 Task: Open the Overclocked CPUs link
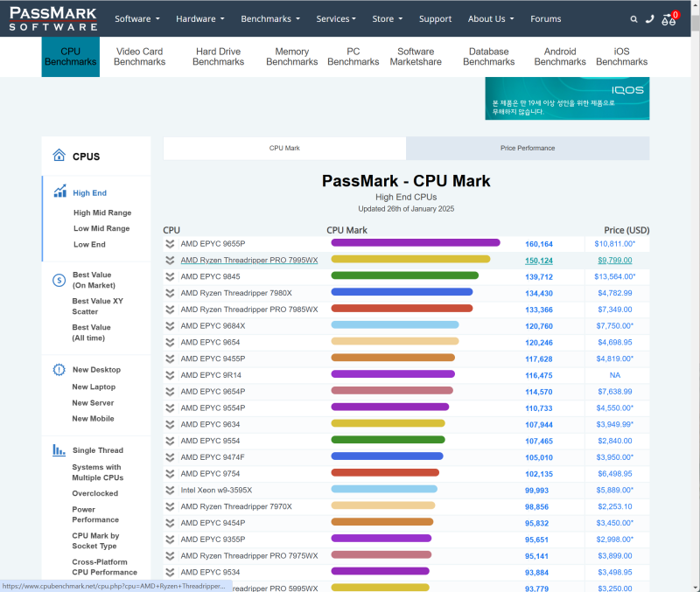coord(95,493)
